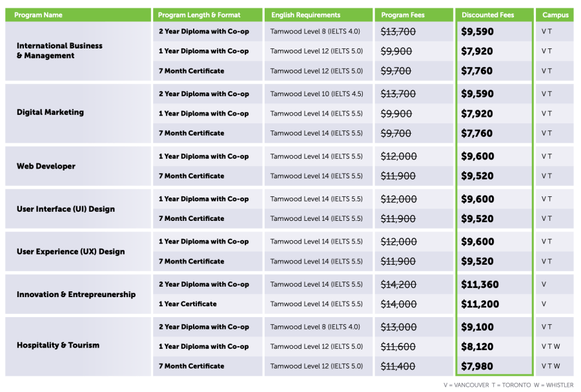Select the Innovation & Entrepreneurship program name
The width and height of the screenshot is (581, 392).
76,294
